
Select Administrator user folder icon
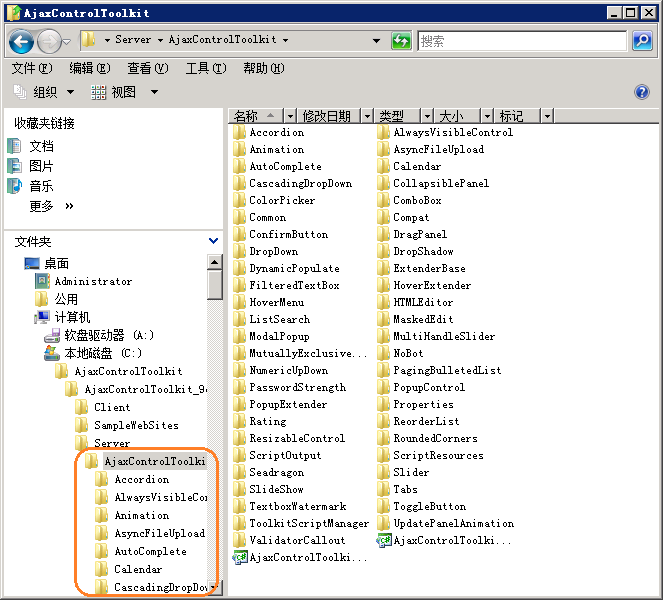(x=42, y=281)
